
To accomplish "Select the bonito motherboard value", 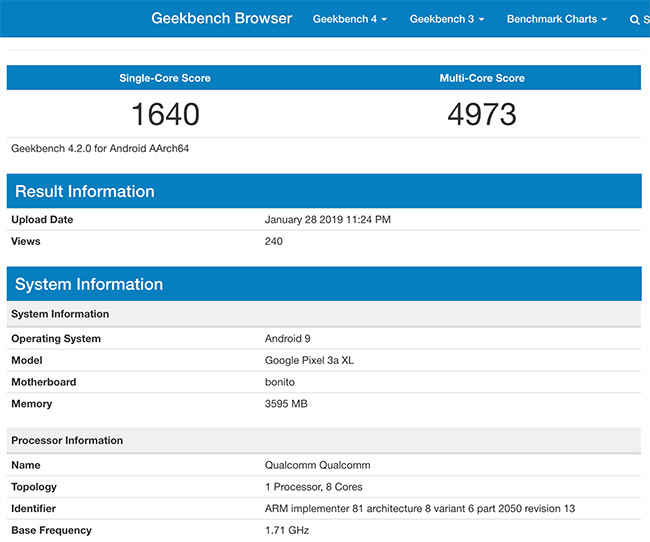I will [280, 382].
